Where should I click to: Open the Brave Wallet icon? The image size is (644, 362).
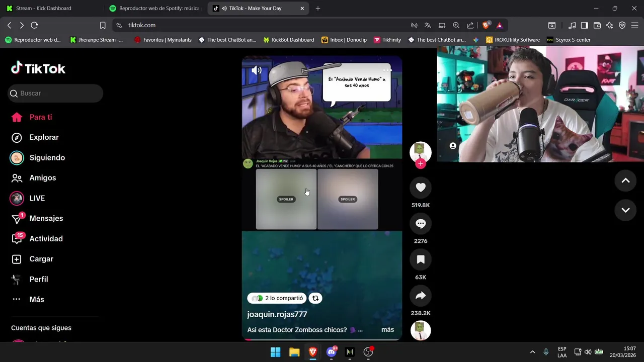(x=597, y=25)
